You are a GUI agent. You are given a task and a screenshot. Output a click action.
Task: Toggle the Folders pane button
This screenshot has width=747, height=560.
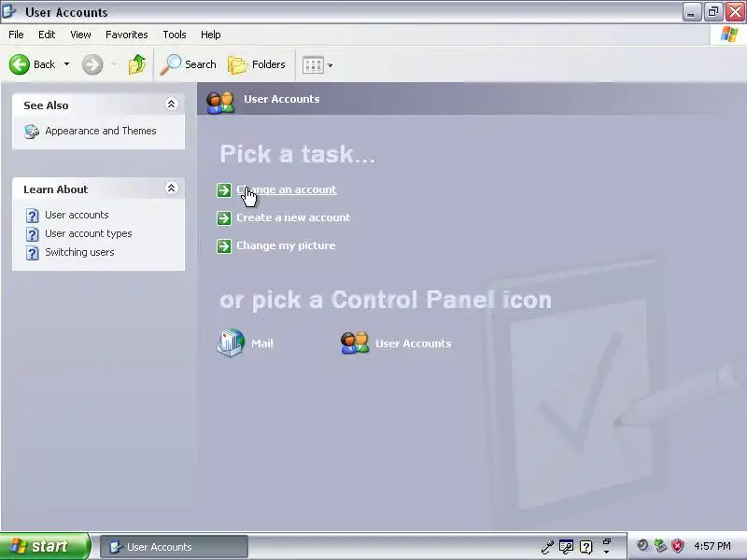257,64
